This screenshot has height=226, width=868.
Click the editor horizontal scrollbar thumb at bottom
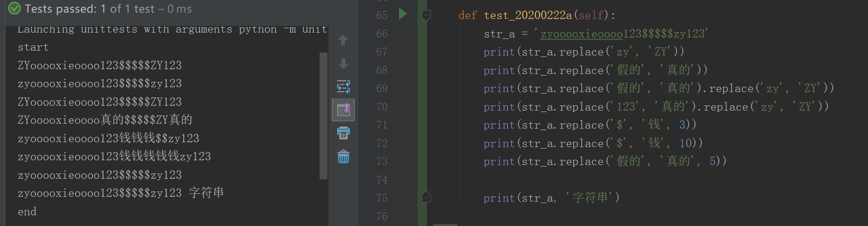(x=445, y=225)
